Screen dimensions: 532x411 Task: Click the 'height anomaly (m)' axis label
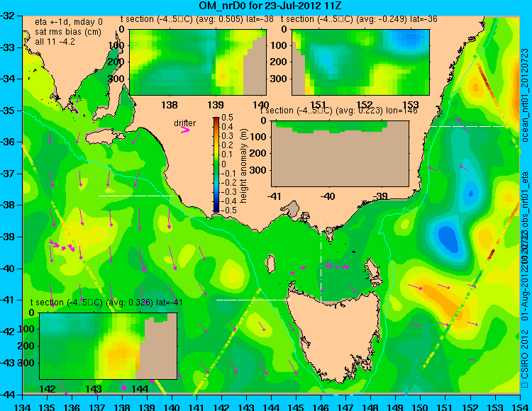243,166
